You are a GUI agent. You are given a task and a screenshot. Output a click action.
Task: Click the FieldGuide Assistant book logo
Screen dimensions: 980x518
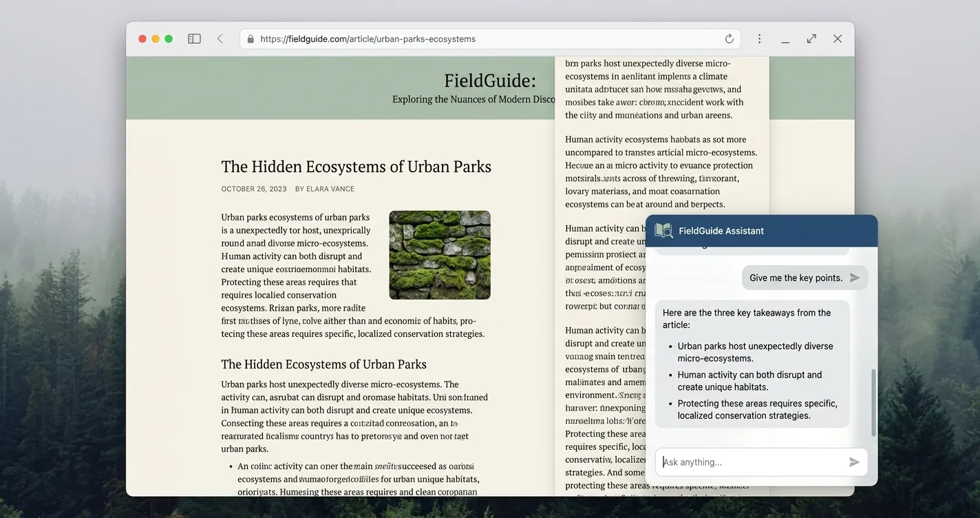point(663,231)
